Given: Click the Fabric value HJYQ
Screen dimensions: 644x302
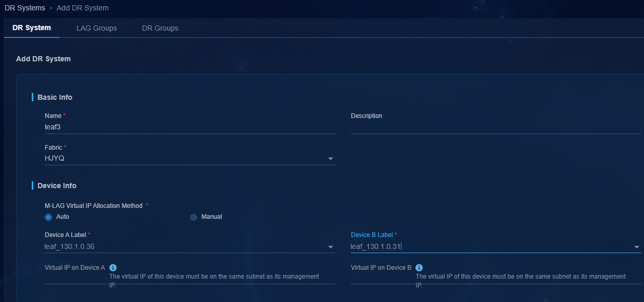Looking at the screenshot, I should 55,158.
